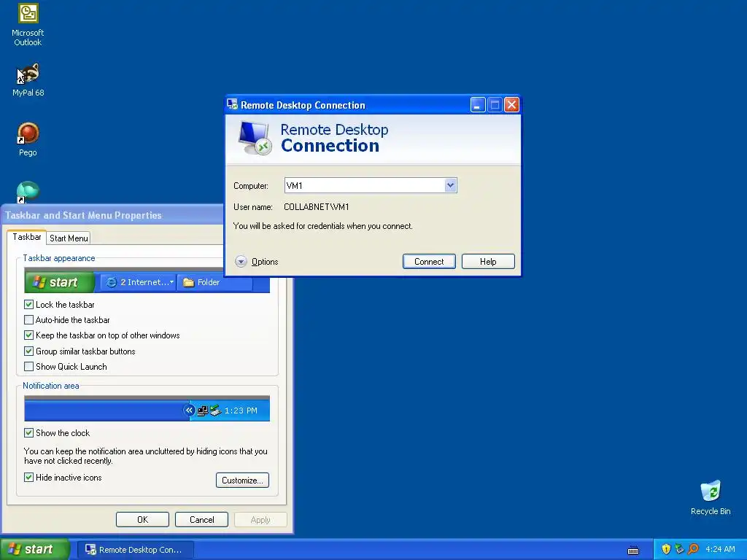Click the safely remove hardware tray icon

click(679, 549)
